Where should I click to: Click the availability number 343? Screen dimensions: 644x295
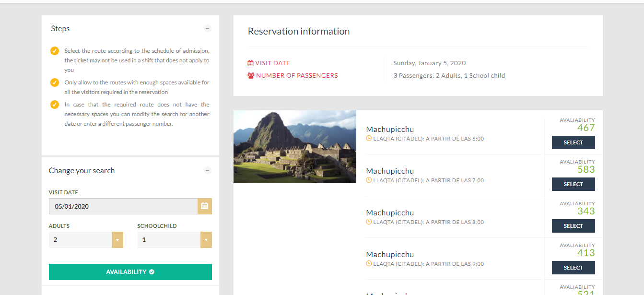[586, 211]
